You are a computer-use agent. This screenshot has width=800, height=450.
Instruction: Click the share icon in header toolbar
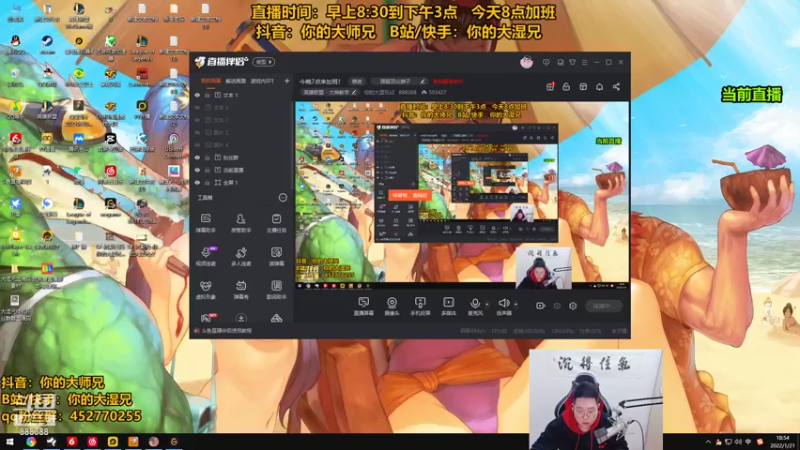616,87
